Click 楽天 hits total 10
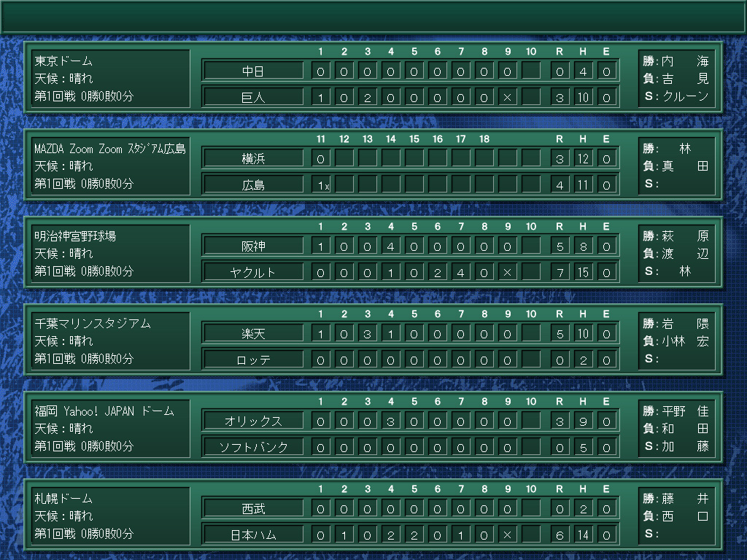 tap(583, 334)
